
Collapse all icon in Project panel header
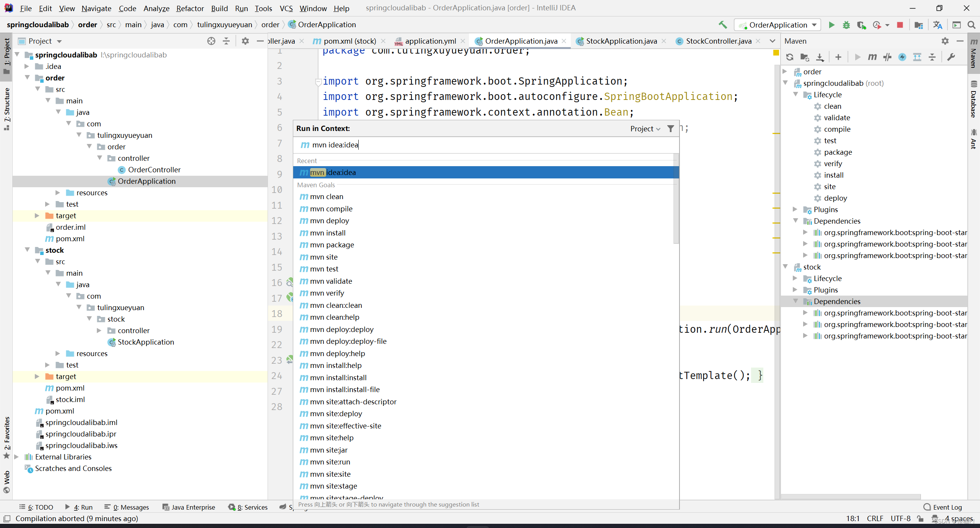pos(226,41)
